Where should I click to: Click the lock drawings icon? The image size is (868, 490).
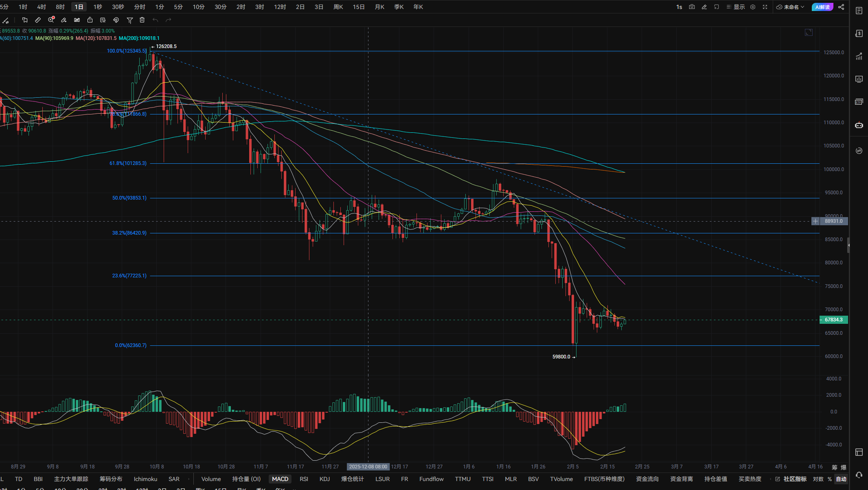pyautogui.click(x=90, y=20)
